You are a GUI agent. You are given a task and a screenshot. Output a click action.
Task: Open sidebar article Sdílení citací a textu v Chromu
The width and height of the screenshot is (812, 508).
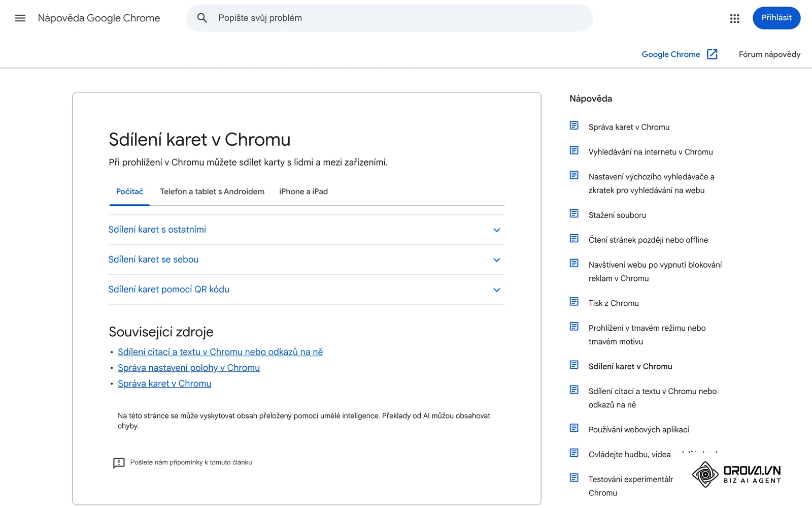(653, 398)
